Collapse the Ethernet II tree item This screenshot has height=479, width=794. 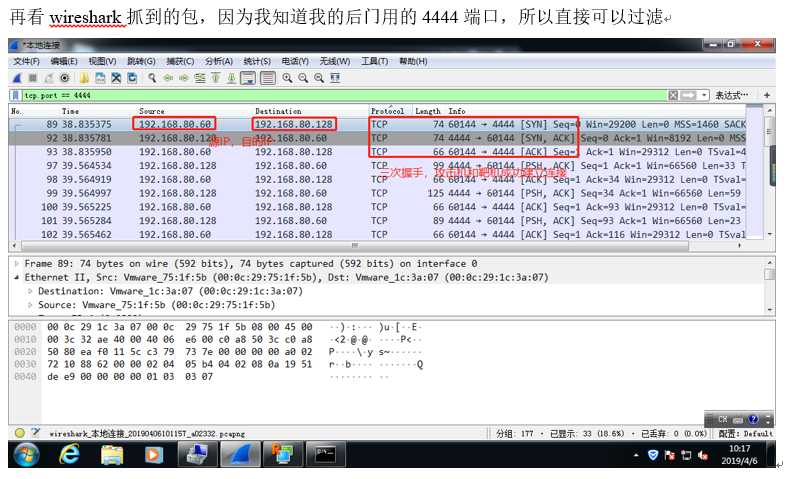pos(17,277)
